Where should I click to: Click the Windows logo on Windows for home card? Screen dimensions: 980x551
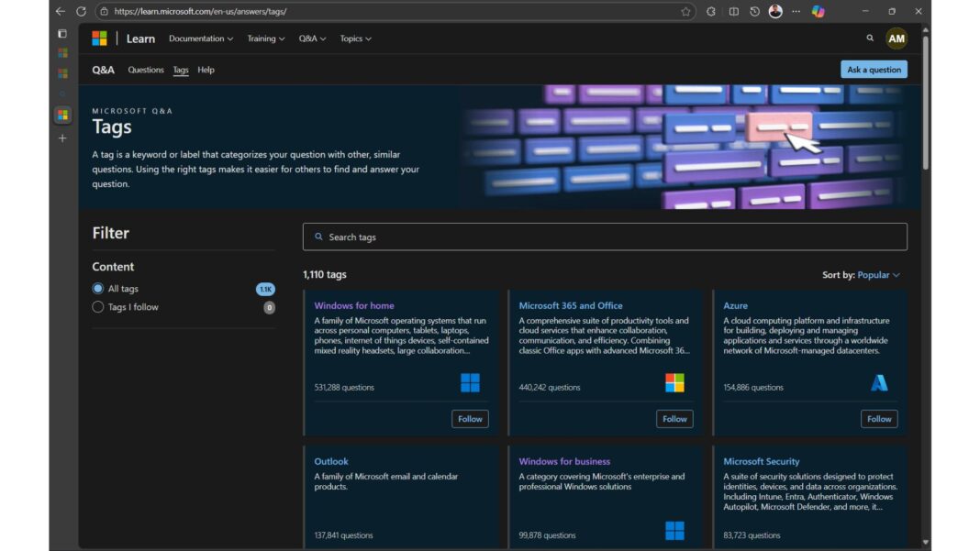[x=470, y=382]
